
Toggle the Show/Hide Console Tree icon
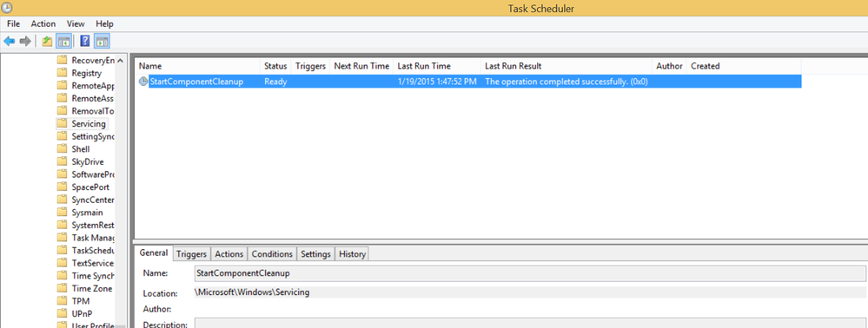click(x=64, y=41)
